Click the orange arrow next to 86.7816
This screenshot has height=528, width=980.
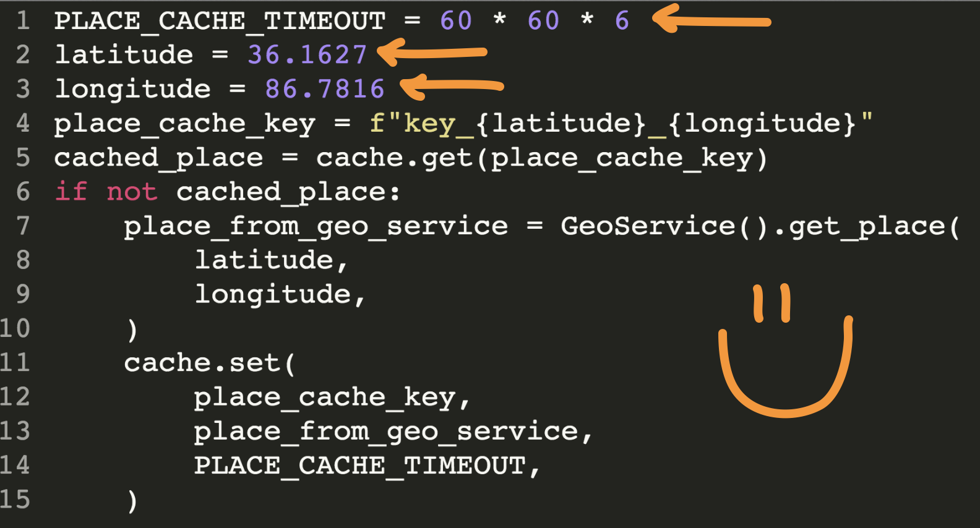[452, 87]
